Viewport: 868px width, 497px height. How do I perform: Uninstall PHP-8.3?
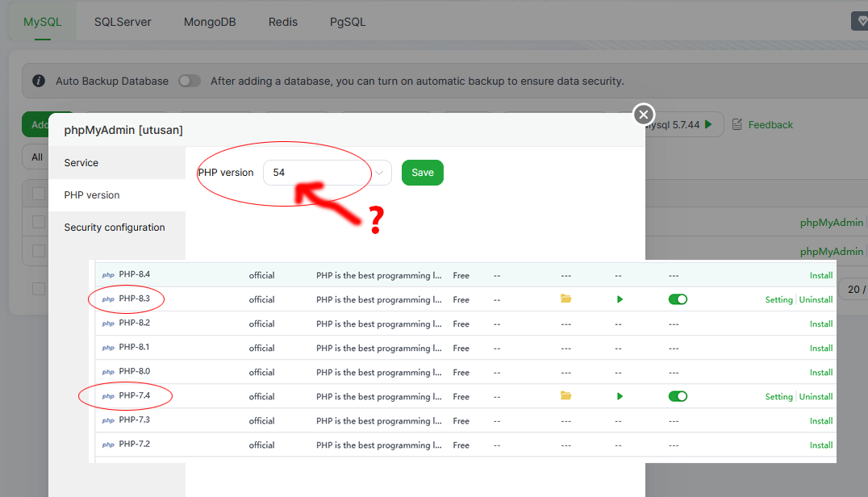click(x=816, y=299)
